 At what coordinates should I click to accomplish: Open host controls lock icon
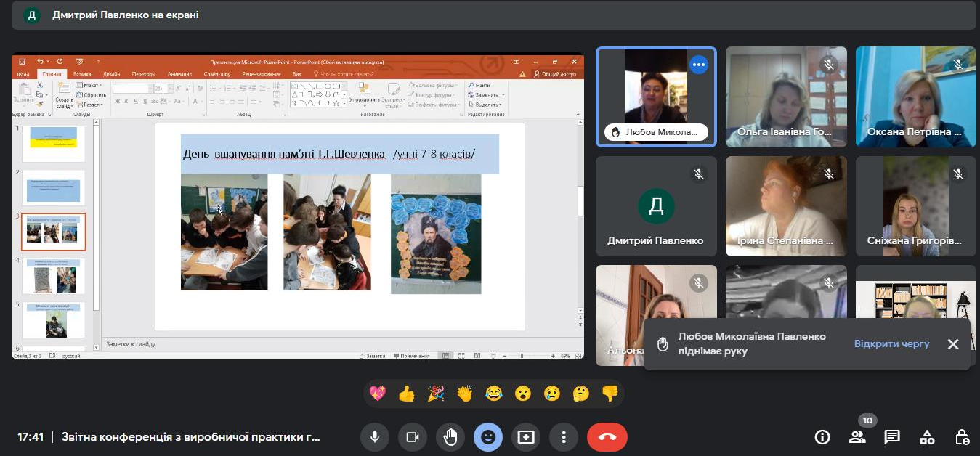pos(962,437)
